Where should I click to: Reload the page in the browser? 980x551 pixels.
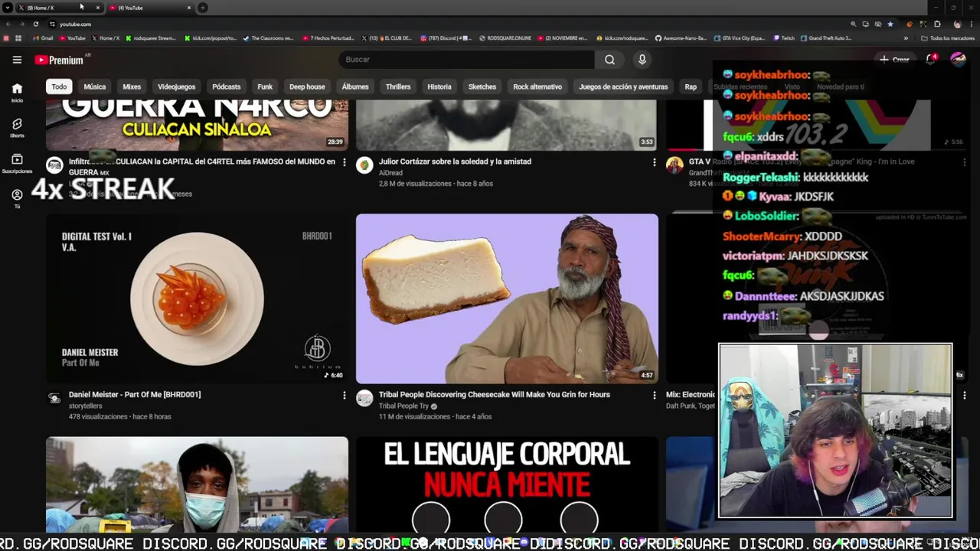(x=35, y=24)
